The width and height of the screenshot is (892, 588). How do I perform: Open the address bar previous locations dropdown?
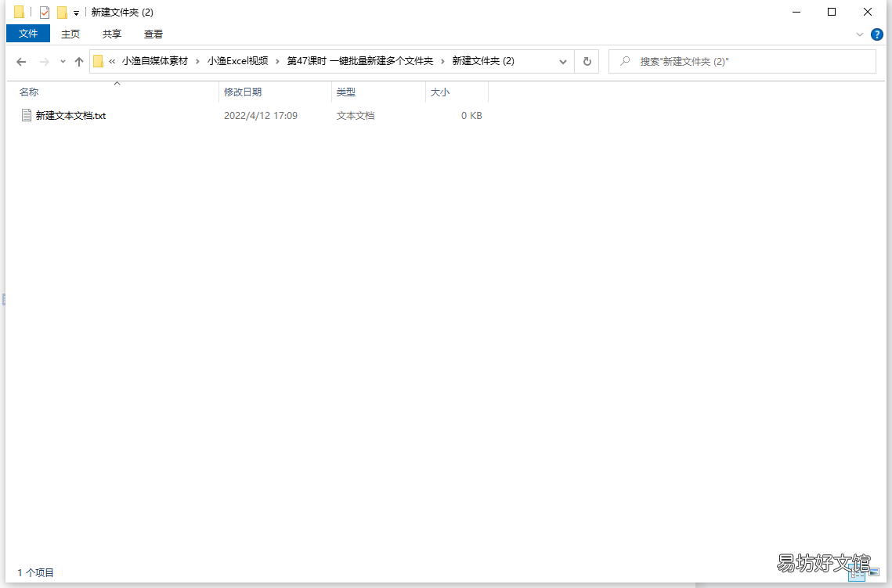562,61
